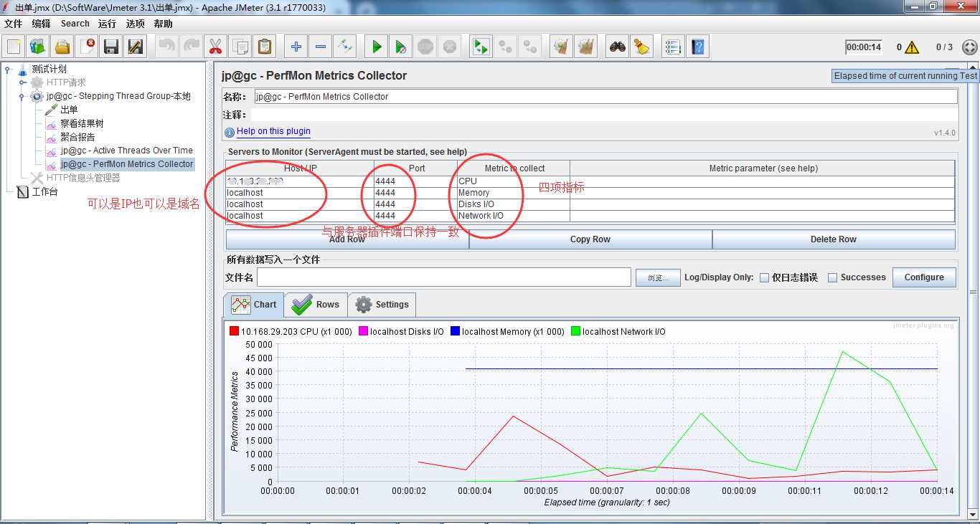Image resolution: width=980 pixels, height=524 pixels.
Task: Select 聚合报告 in the tree
Action: pyautogui.click(x=77, y=137)
